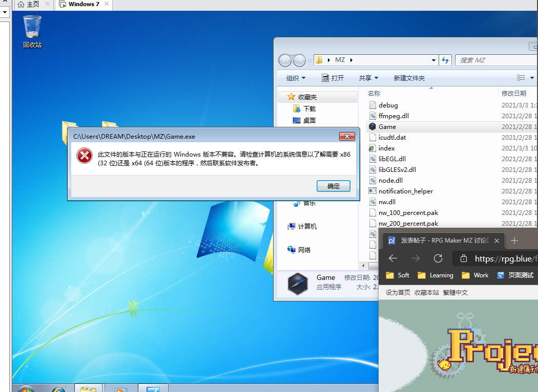Click the browser forward arrow
The width and height of the screenshot is (538, 392).
pos(416,258)
